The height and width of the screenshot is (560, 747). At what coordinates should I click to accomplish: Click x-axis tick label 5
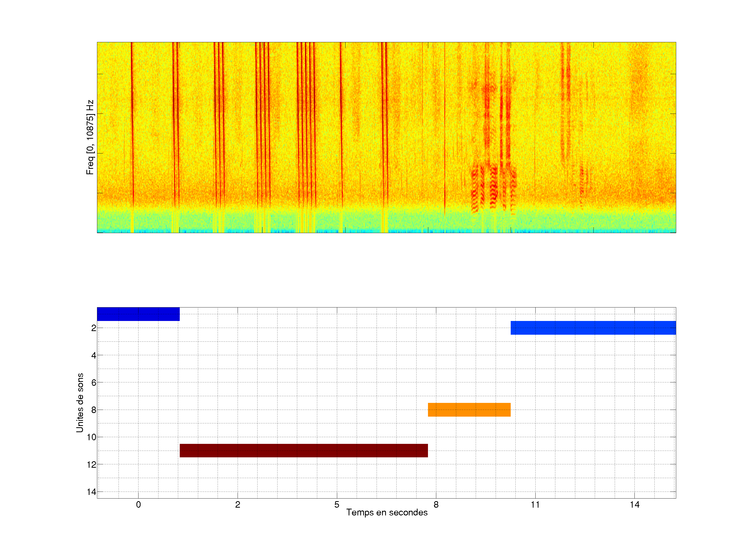coord(337,505)
